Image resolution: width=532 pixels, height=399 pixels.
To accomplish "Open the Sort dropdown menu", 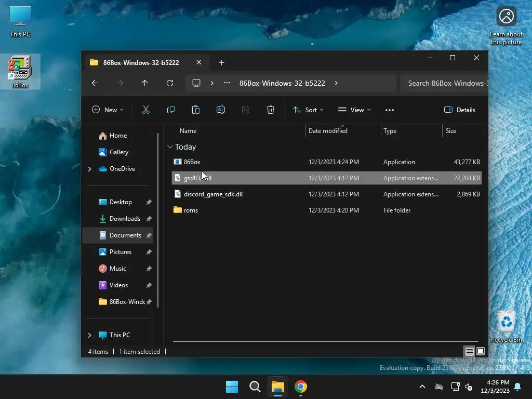I will click(x=308, y=110).
